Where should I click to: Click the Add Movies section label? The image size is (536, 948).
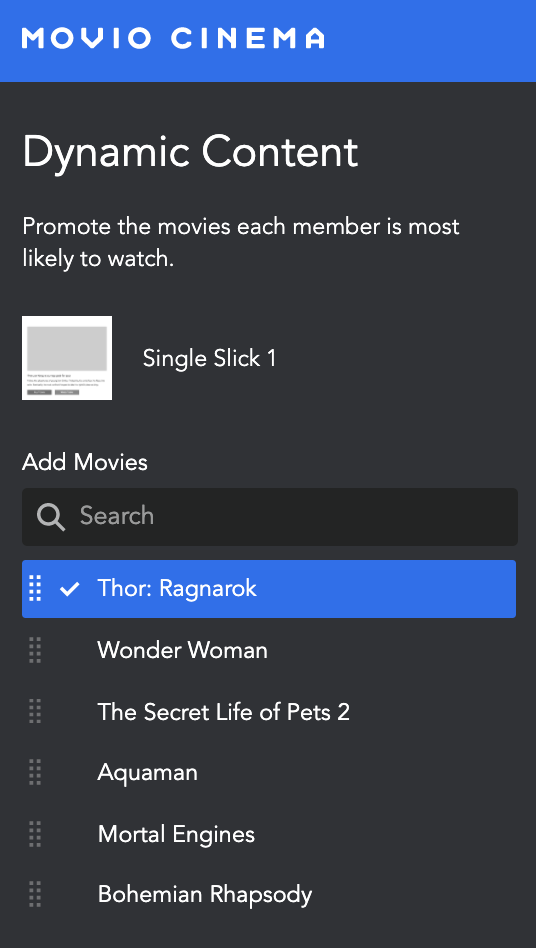coord(85,463)
